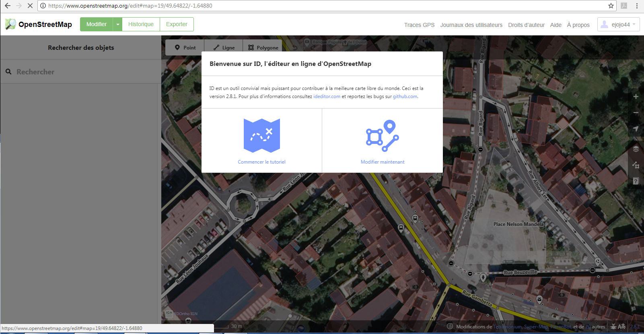Click the Super-Map contributor link
The image size is (644, 334).
click(x=536, y=327)
